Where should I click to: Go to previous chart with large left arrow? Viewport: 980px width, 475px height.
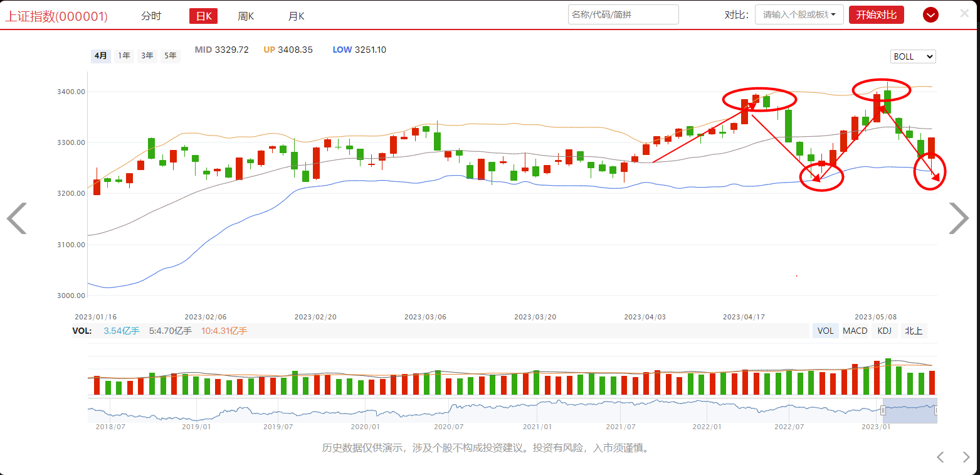click(x=17, y=218)
